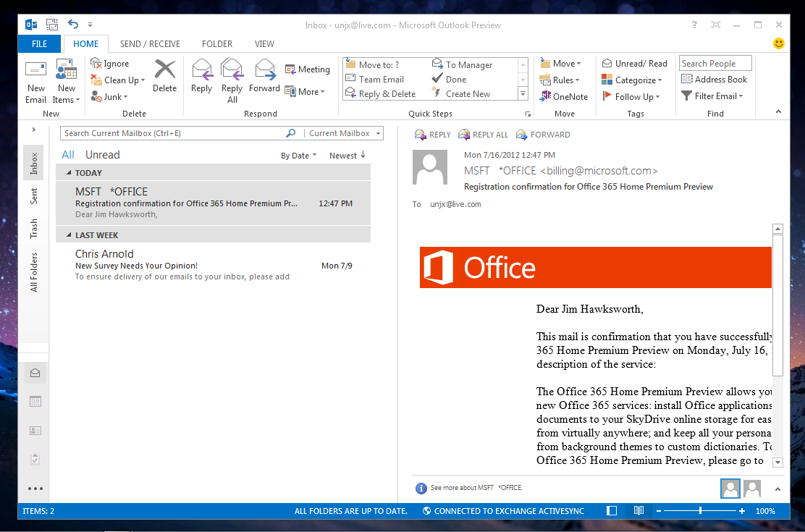
Task: Open Reading view from the status bar
Action: pyautogui.click(x=638, y=510)
